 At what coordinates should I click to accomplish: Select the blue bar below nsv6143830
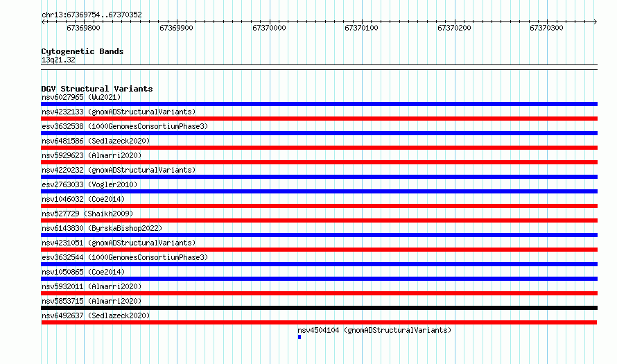(x=319, y=235)
